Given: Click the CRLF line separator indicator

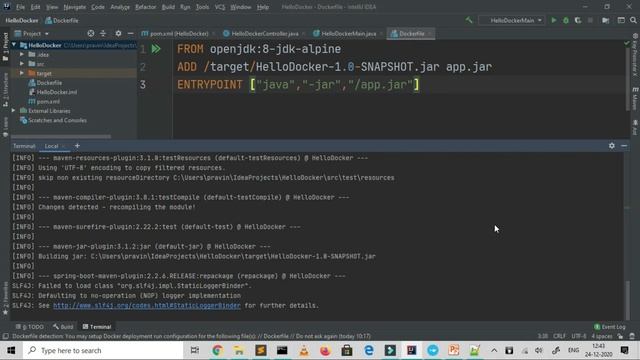Looking at the screenshot, I should [x=559, y=336].
